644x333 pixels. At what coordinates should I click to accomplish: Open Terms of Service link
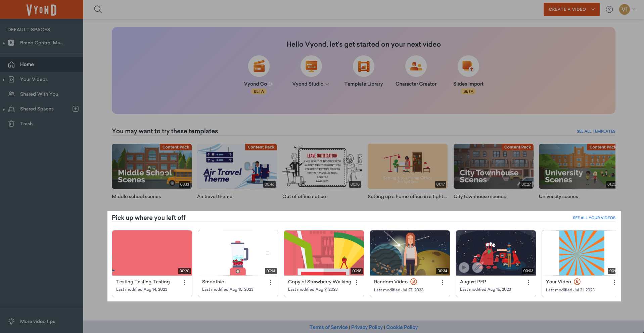pos(328,327)
